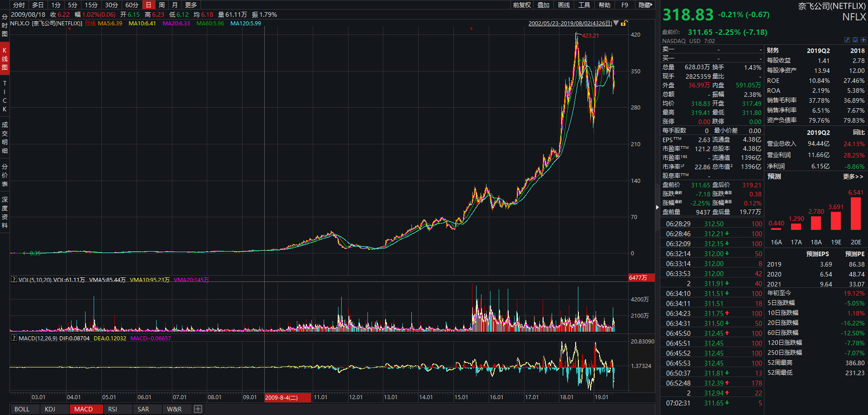The width and height of the screenshot is (868, 415).
Task: Open the F9 deep data menu
Action: click(x=625, y=5)
